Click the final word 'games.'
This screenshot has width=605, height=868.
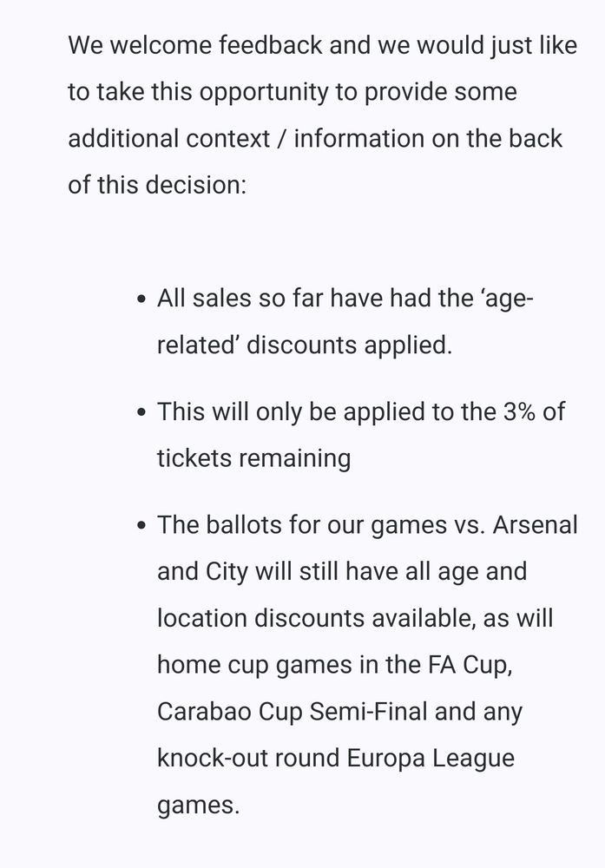(199, 806)
